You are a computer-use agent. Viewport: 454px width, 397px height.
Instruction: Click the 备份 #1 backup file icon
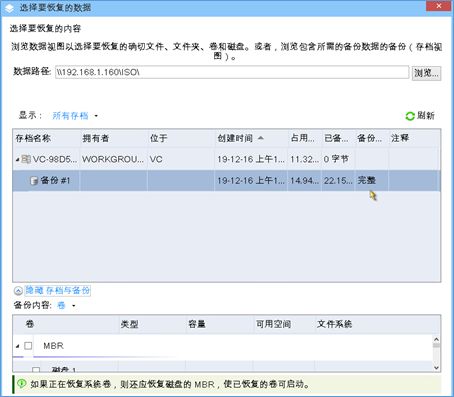(x=34, y=181)
